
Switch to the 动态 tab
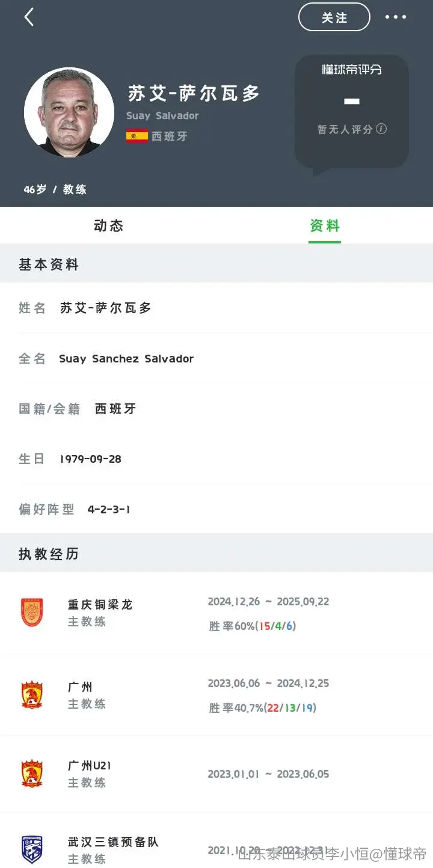coord(108,225)
